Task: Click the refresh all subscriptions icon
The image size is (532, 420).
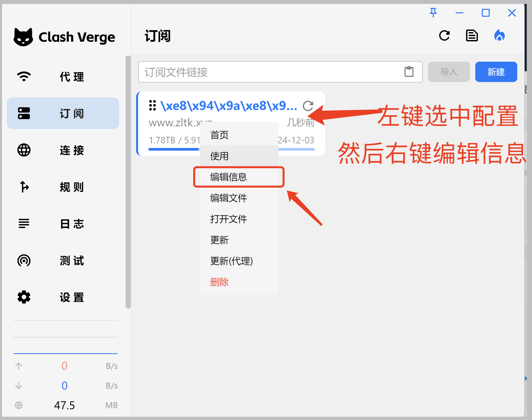Action: (x=444, y=35)
